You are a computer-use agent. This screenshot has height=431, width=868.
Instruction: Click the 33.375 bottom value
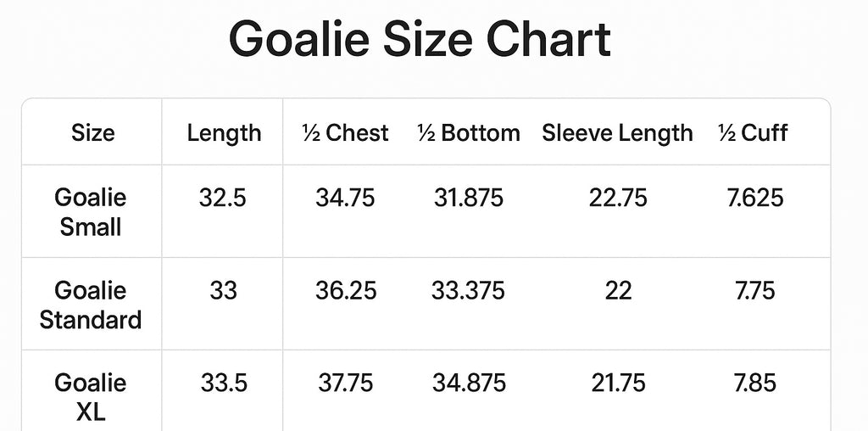click(x=468, y=291)
